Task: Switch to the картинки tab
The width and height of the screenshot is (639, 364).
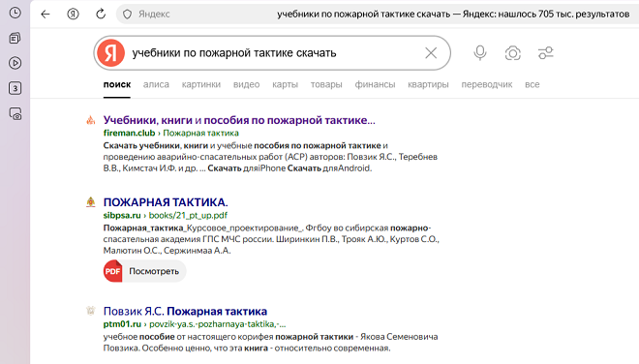Action: [201, 84]
